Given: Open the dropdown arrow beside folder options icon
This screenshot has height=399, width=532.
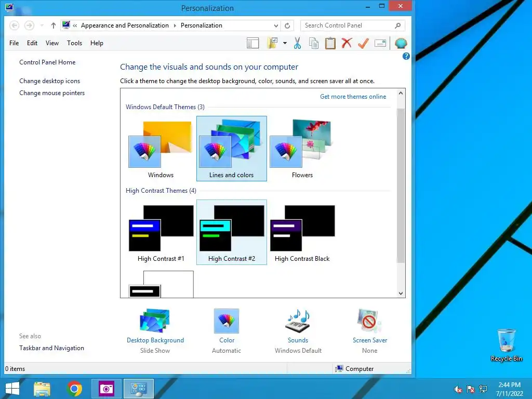Looking at the screenshot, I should click(x=285, y=43).
